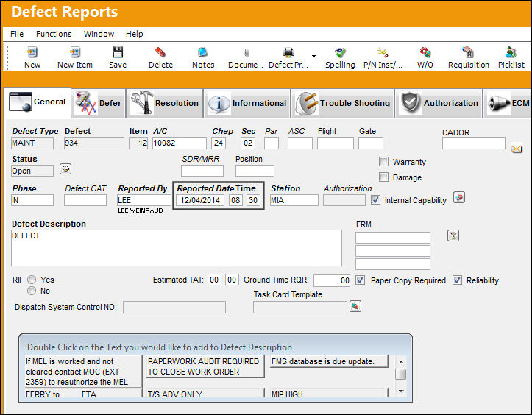The width and height of the screenshot is (532, 415).
Task: Click the Defect Description text area
Action: 177,248
